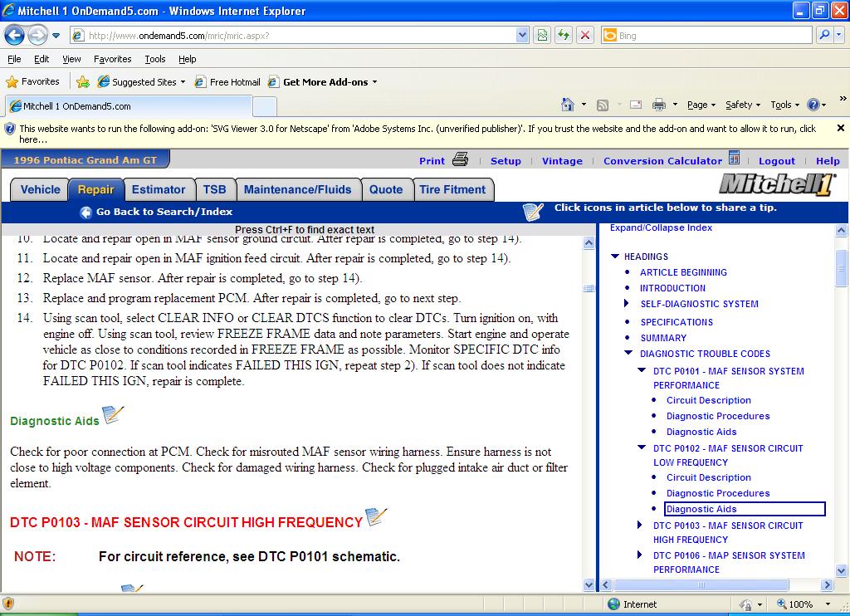This screenshot has height=616, width=850.
Task: Open the View menu
Action: click(x=71, y=59)
